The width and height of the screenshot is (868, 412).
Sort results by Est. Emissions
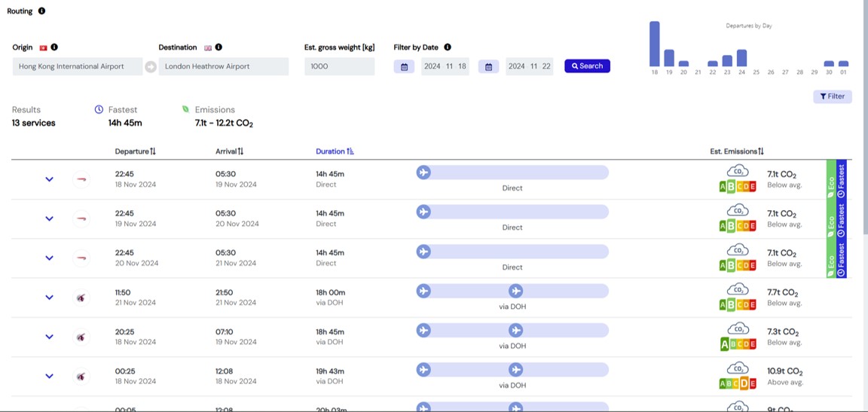coord(737,151)
